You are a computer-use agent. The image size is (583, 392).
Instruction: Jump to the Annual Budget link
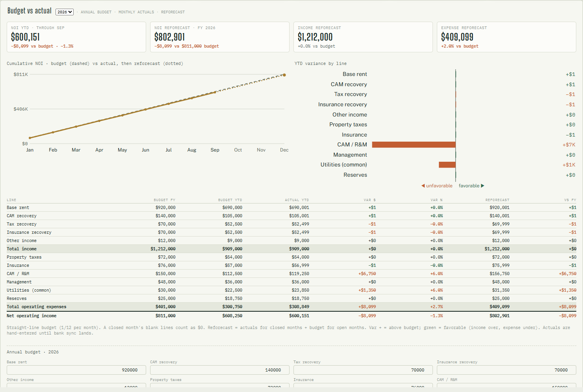pos(96,12)
